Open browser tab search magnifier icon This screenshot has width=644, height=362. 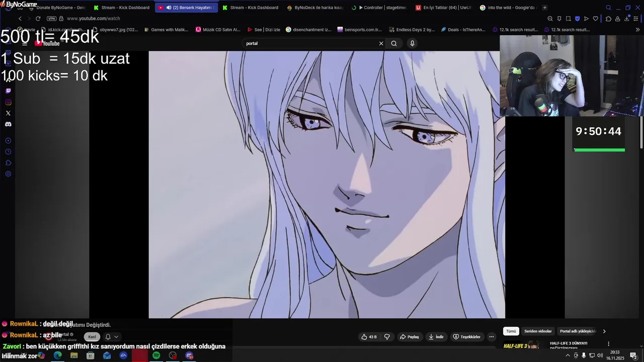click(608, 8)
